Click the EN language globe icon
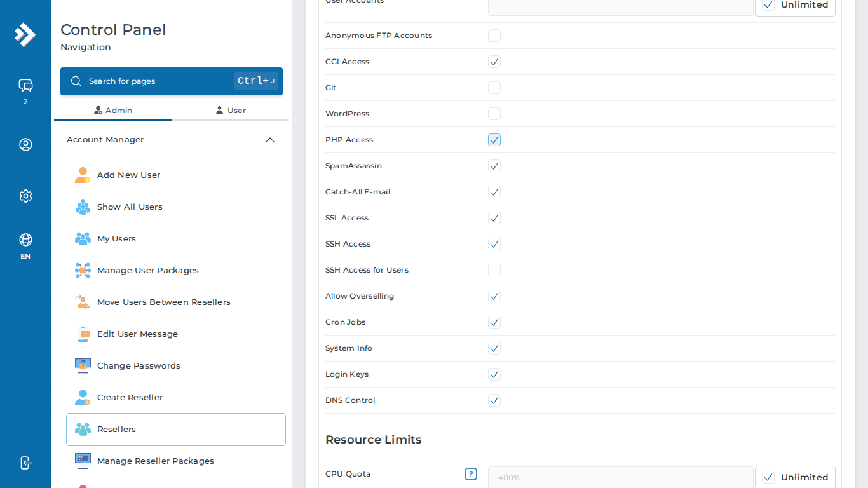Image resolution: width=868 pixels, height=488 pixels. (x=25, y=240)
